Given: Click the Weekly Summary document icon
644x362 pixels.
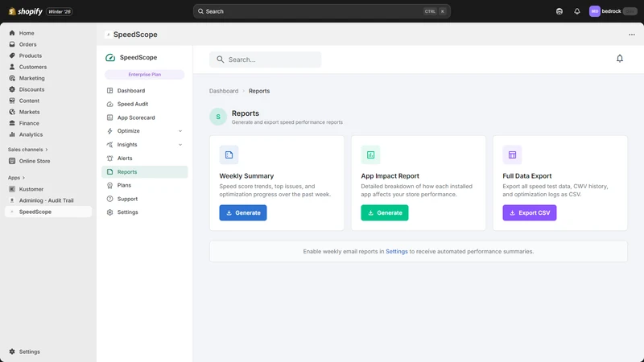Looking at the screenshot, I should (x=229, y=154).
